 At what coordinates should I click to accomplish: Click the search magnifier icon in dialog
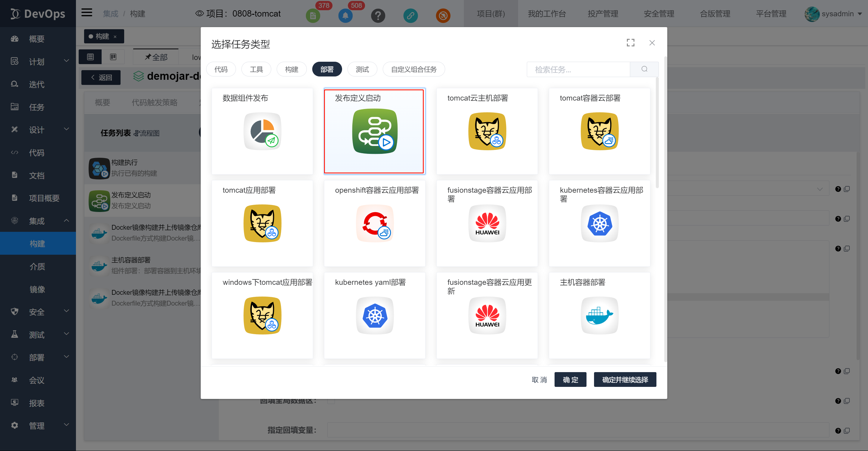point(644,69)
